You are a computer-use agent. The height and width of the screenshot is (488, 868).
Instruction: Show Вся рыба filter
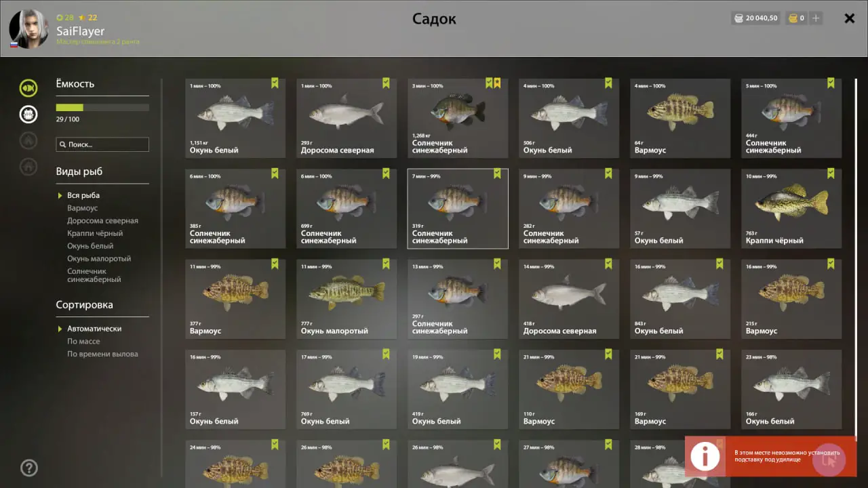click(83, 195)
